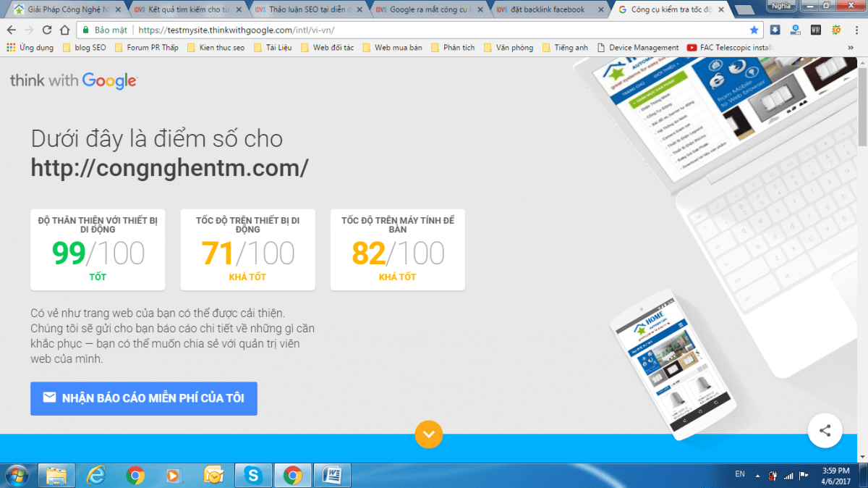Screen dimensions: 868x488
Task: Open the Windows Start menu
Action: [16, 475]
